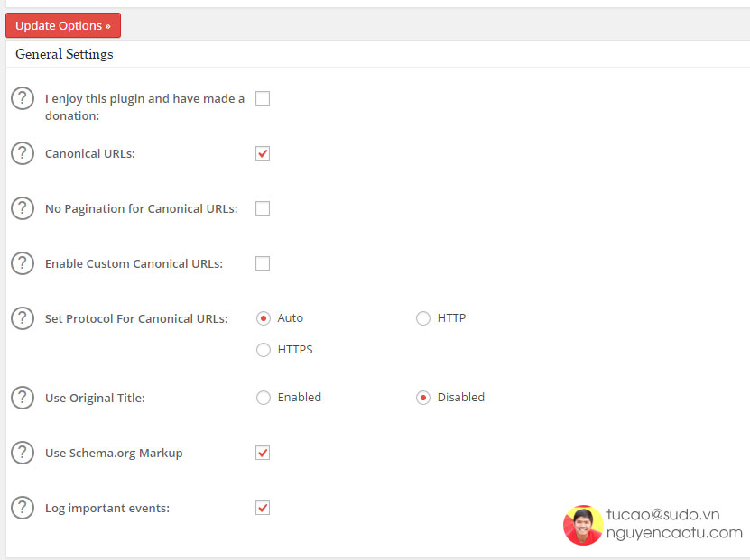Check the donation made checkbox
This screenshot has height=560, width=750.
[x=263, y=98]
